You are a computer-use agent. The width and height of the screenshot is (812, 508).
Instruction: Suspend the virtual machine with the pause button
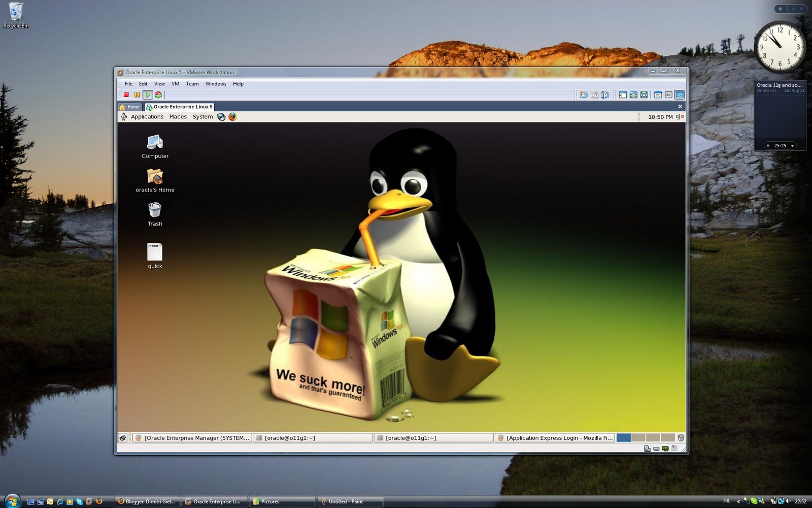[x=137, y=95]
